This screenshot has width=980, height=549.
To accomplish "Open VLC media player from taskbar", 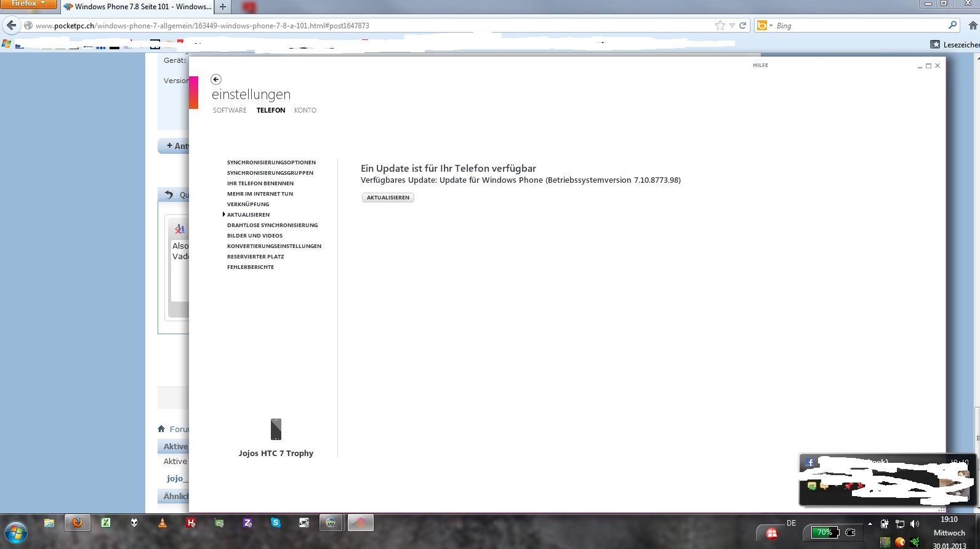I will pos(163,523).
